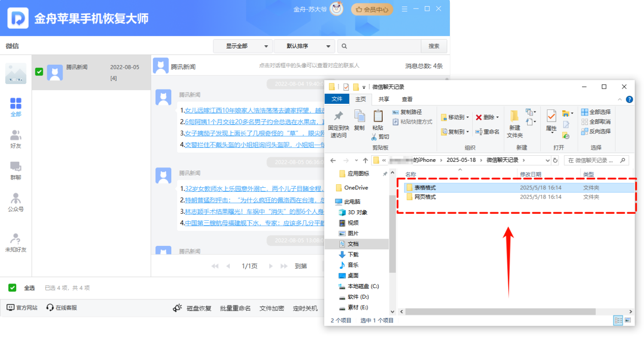Open Explorer help with the question mark icon
644x340 pixels.
pos(629,100)
